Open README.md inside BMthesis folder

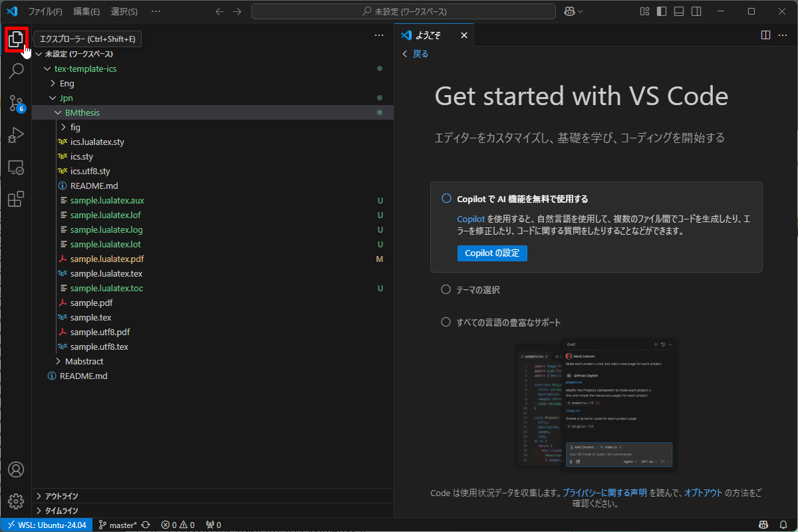pos(94,186)
